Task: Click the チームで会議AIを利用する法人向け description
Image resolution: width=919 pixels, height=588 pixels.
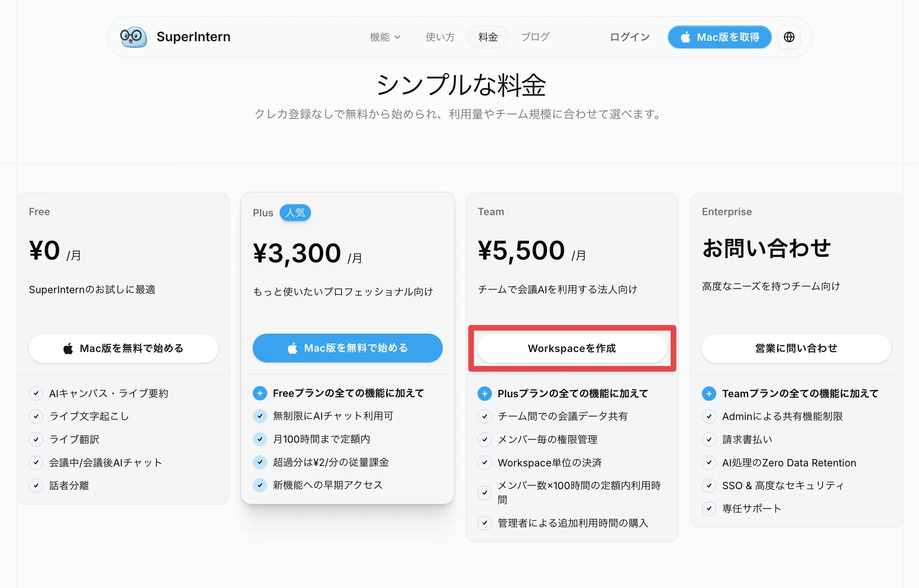Action: 557,290
